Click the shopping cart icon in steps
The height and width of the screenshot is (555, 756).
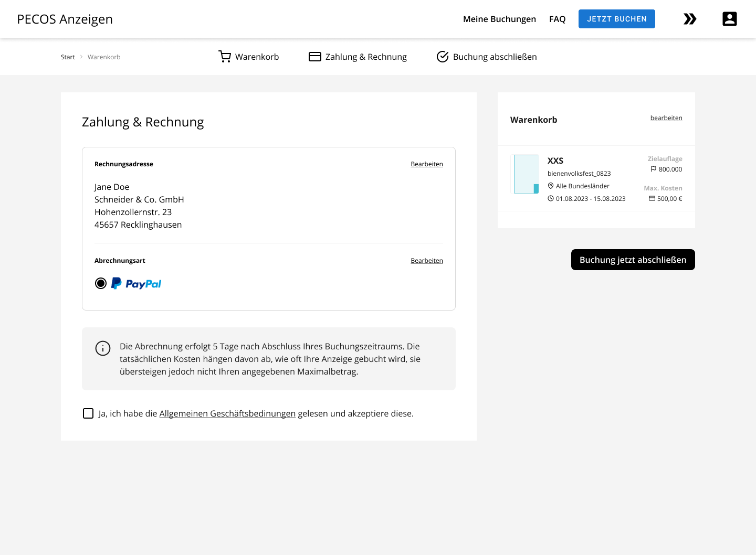pos(225,57)
